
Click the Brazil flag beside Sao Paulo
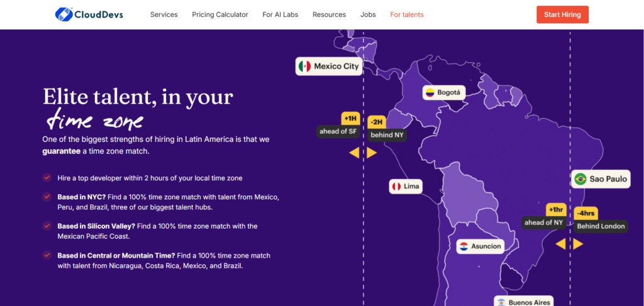point(580,179)
